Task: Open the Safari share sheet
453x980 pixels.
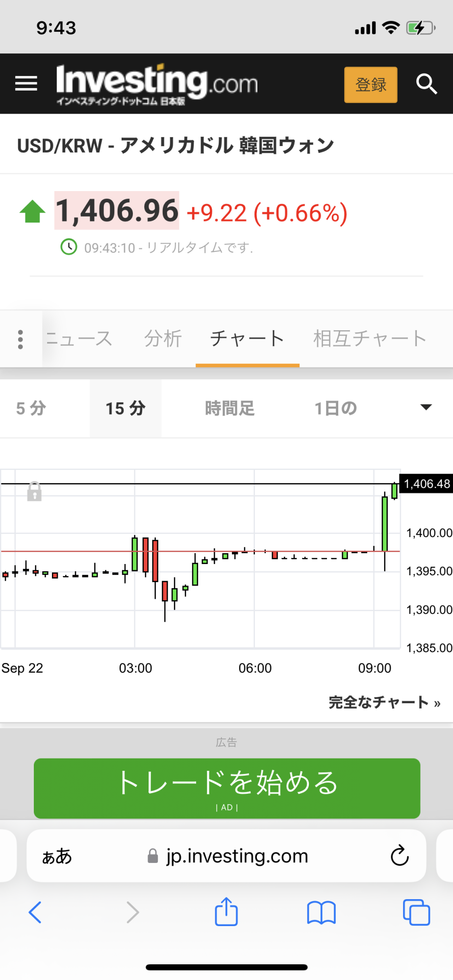Action: (226, 912)
